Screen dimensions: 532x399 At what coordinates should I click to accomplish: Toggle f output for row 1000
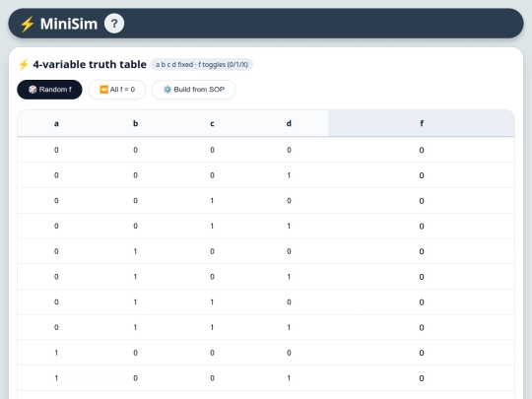422,353
